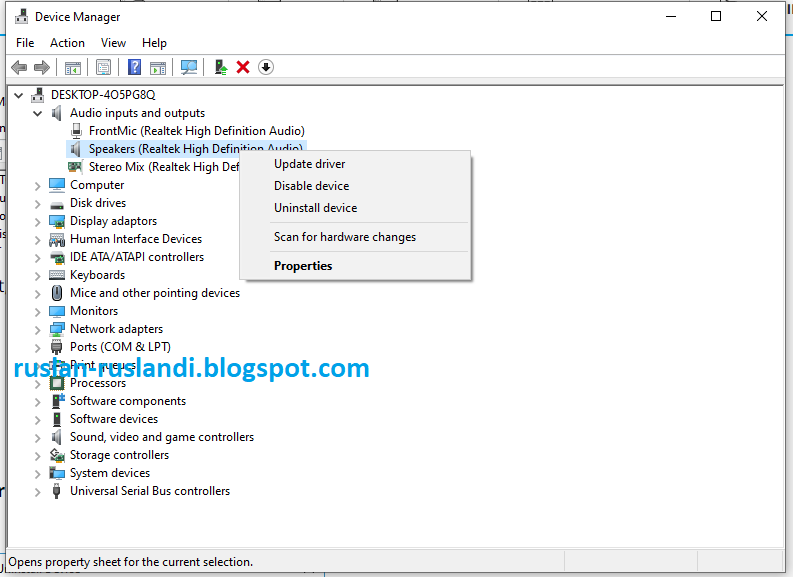The image size is (793, 577).
Task: Select DESKTOP-4O5PG8Q computer name
Action: click(x=103, y=95)
